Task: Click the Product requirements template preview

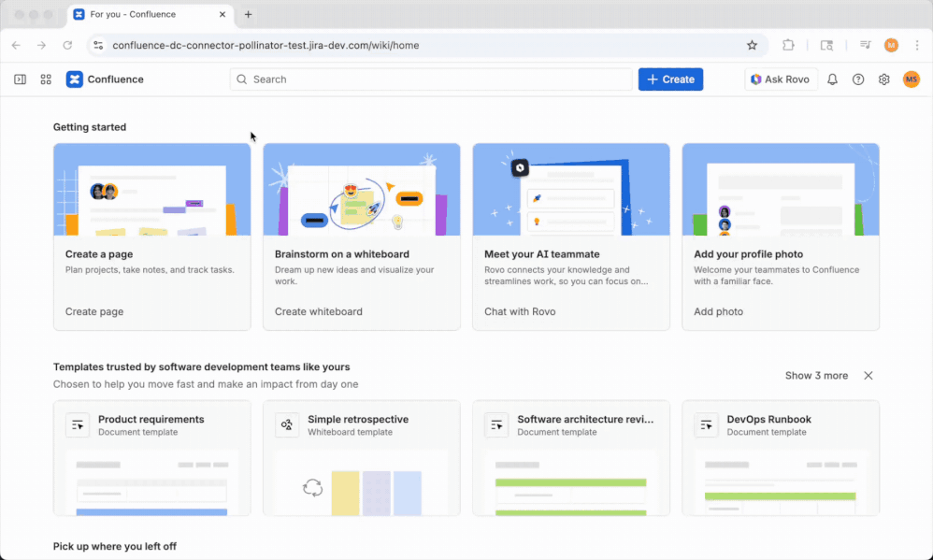Action: coord(152,482)
